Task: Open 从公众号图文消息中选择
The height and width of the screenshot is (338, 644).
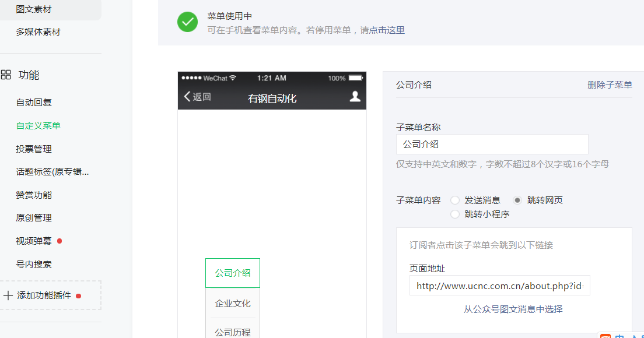Action: pos(514,309)
